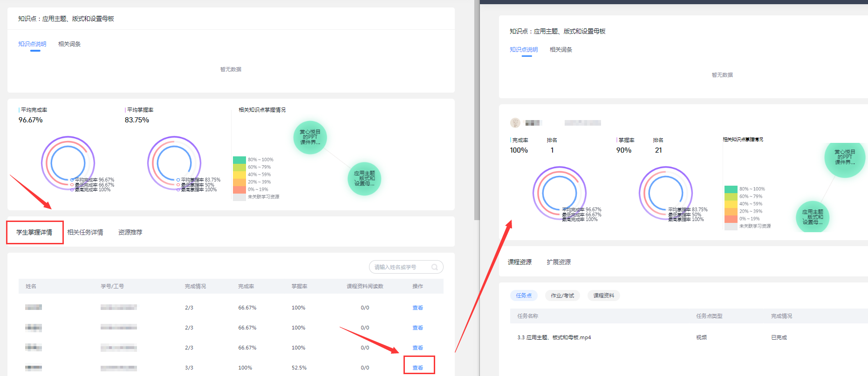The height and width of the screenshot is (376, 868).
Task: Select the 任务点 filter pill
Action: [524, 295]
